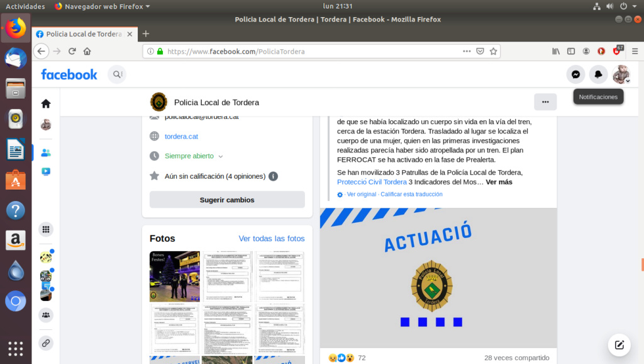Open Messenger from the Facebook header
The width and height of the screenshot is (644, 364).
(x=575, y=74)
